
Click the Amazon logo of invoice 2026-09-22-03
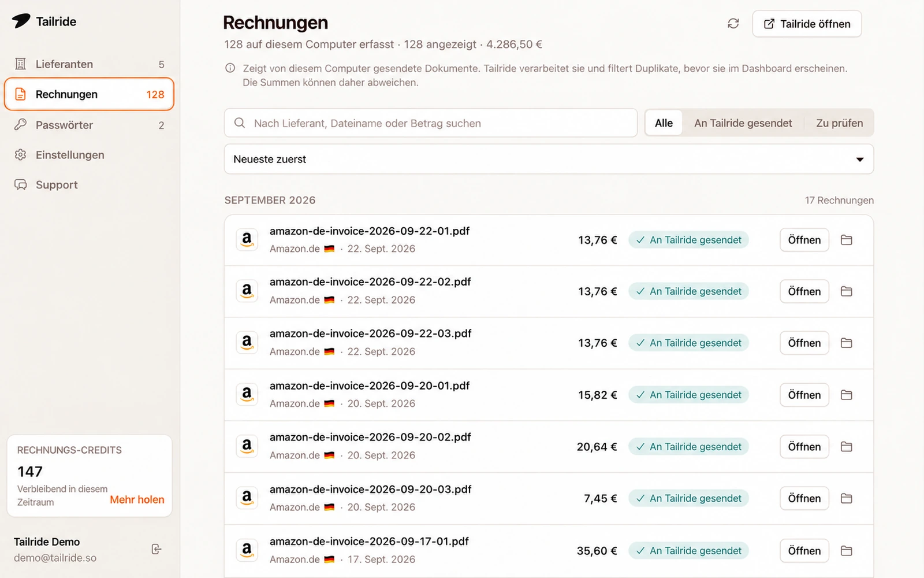[x=247, y=343]
